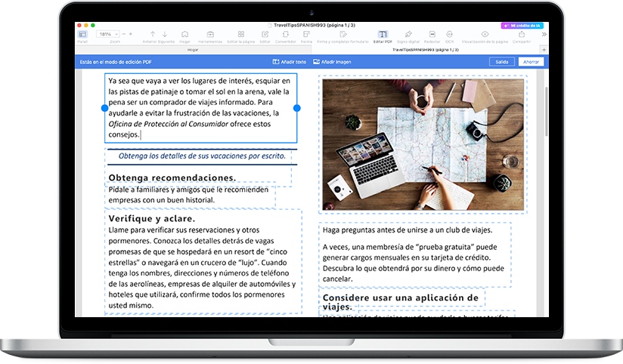The image size is (623, 364).
Task: Switch to the TravelTipsSPANISH993 document tab
Action: (426, 50)
